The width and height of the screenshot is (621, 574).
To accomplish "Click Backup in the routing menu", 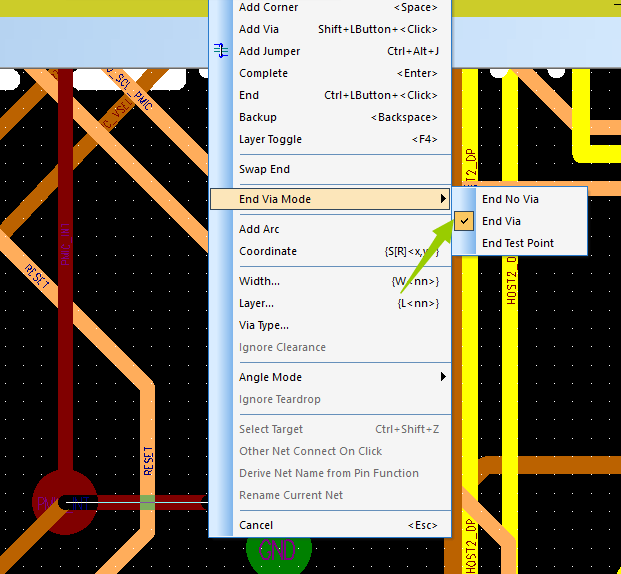I will click(x=330, y=117).
